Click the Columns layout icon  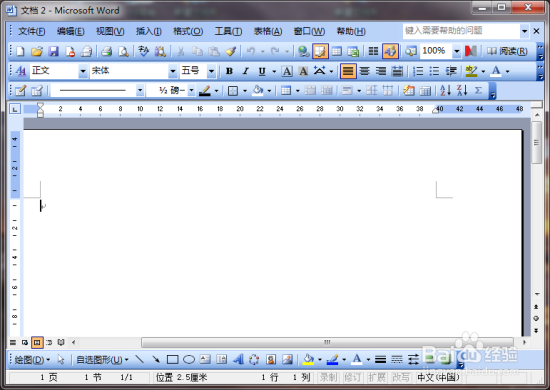[x=373, y=52]
